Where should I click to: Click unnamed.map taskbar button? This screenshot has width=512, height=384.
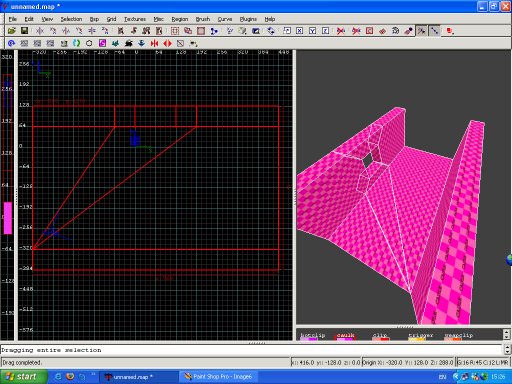139,377
